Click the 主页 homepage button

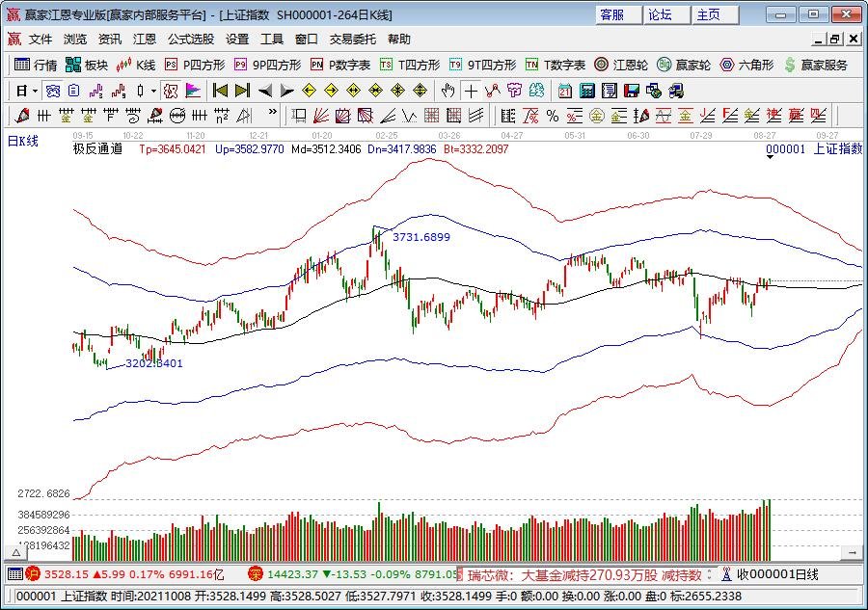[716, 14]
